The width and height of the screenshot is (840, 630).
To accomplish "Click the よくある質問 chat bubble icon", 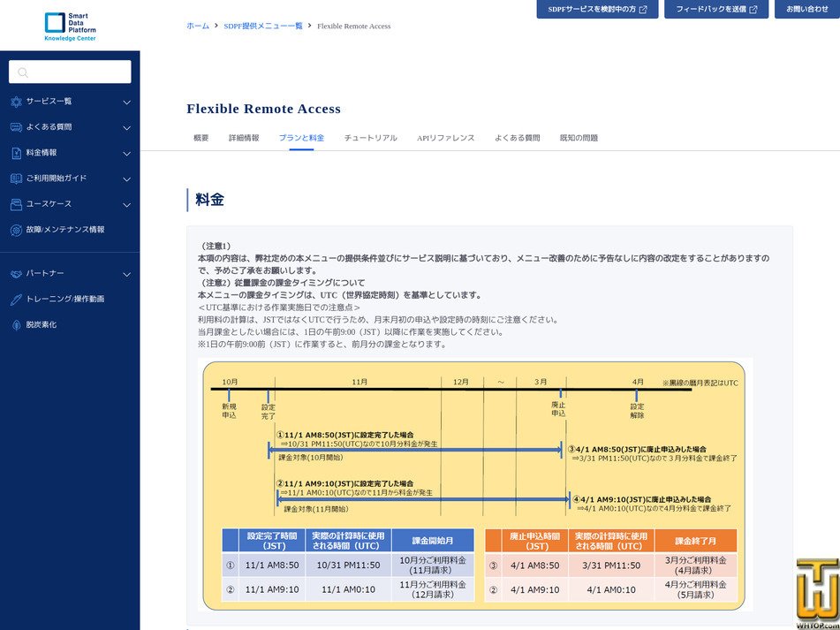I will [16, 127].
